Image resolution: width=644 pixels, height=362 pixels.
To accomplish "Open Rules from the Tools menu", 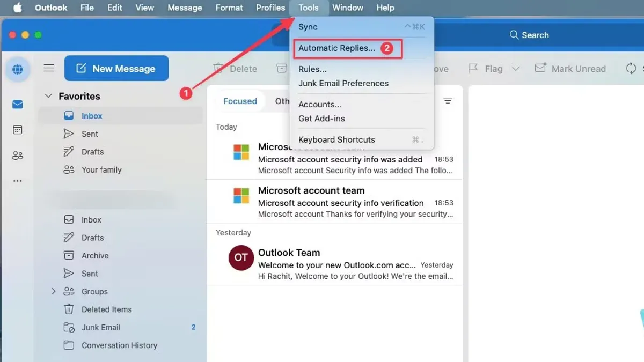I will [x=362, y=69].
